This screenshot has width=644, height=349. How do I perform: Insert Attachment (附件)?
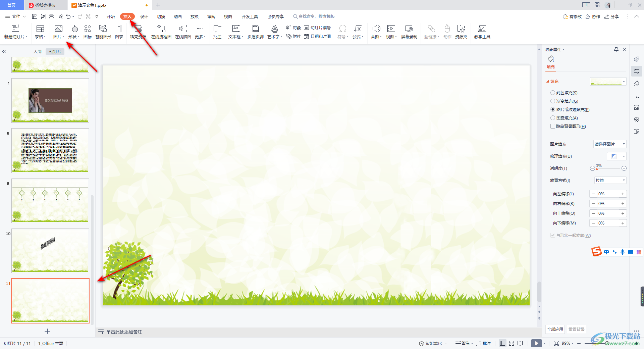(293, 37)
